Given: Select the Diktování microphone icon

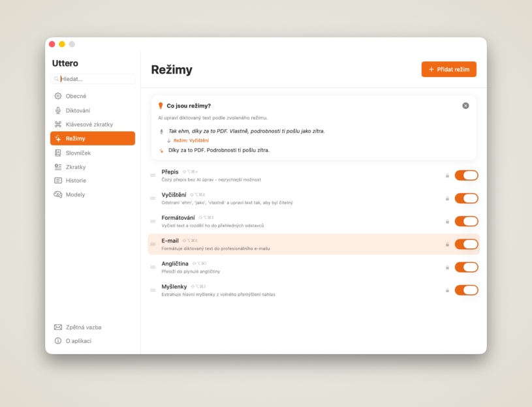Looking at the screenshot, I should pyautogui.click(x=58, y=110).
